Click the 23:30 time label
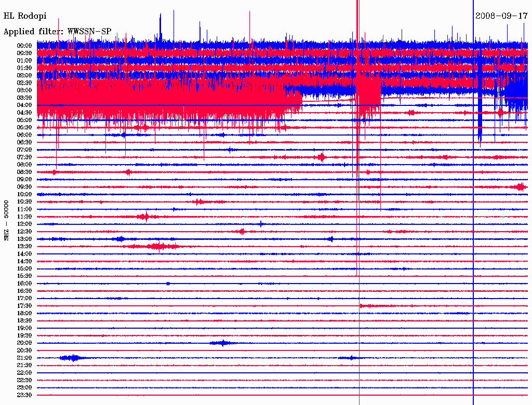The width and height of the screenshot is (532, 405). (x=24, y=395)
